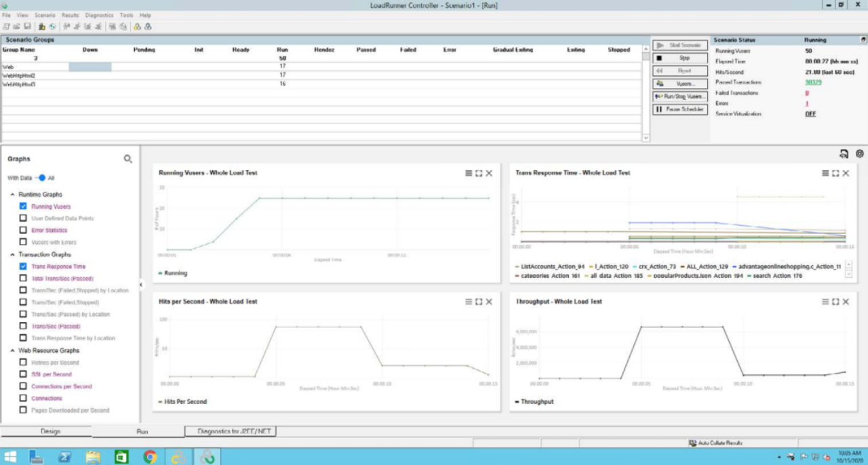Open the Running Vusers graph hamburger menu
Viewport: 868px width, 465px height.
[467, 173]
